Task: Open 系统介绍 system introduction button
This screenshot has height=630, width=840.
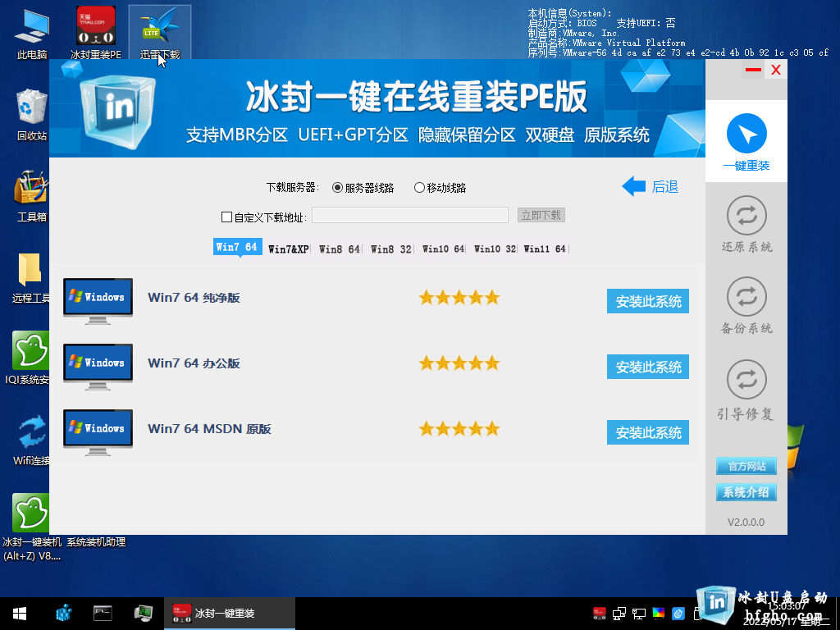Action: pyautogui.click(x=746, y=492)
